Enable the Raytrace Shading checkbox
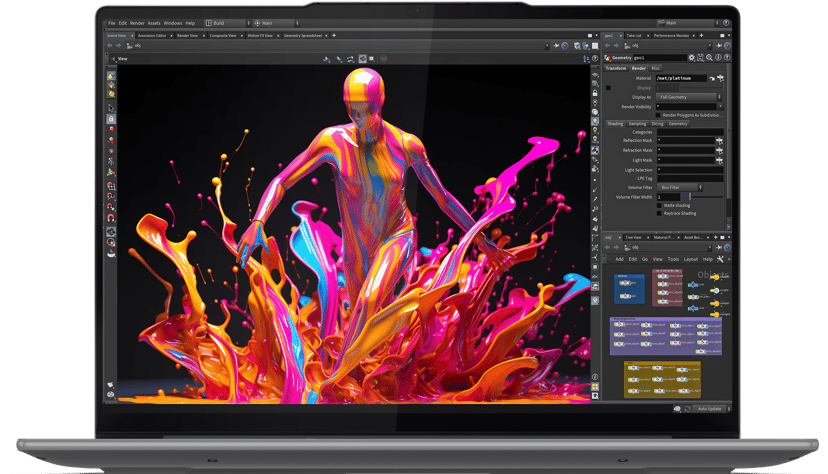This screenshot has height=474, width=828. 659,213
